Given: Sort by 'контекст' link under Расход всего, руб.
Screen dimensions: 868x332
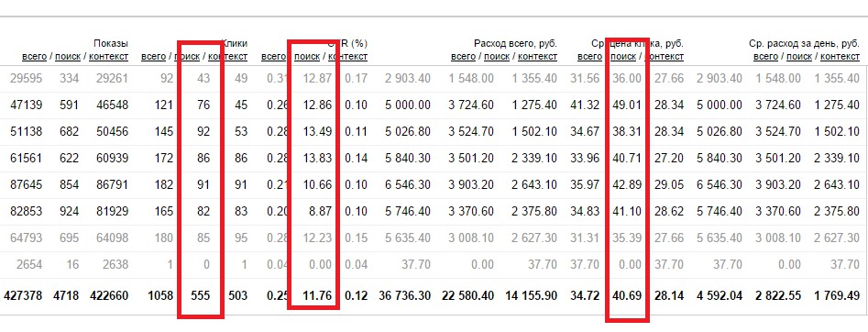Looking at the screenshot, I should (x=537, y=57).
